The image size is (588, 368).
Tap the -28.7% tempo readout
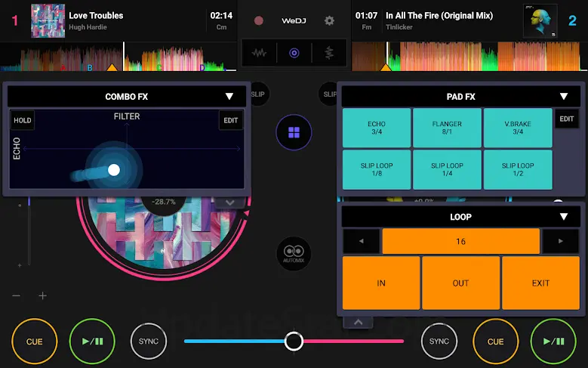click(164, 202)
